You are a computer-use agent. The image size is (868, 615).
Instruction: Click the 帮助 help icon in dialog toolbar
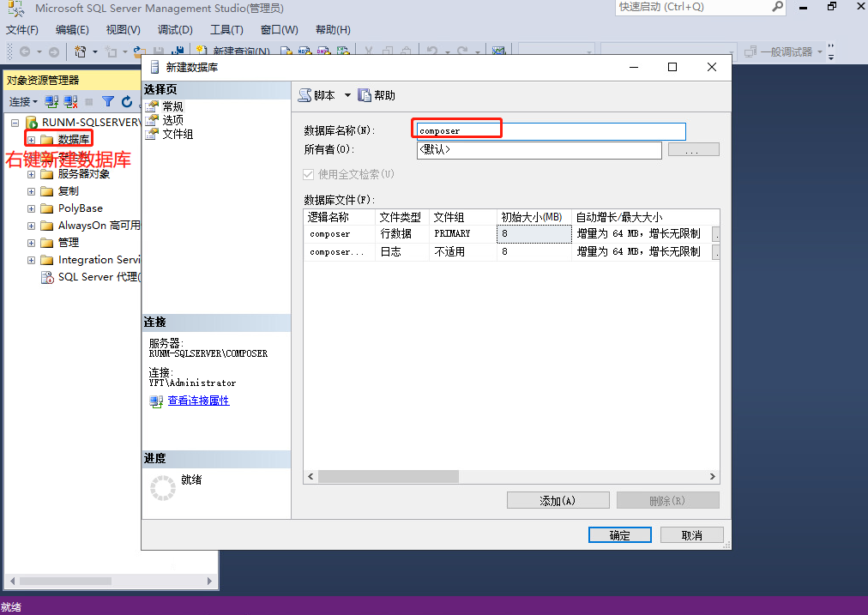[365, 95]
